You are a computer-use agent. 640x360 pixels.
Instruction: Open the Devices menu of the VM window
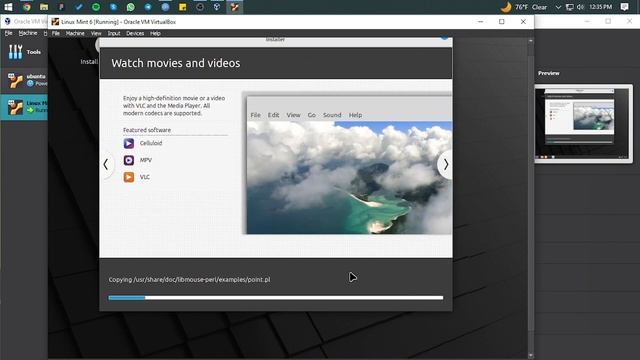tap(135, 33)
